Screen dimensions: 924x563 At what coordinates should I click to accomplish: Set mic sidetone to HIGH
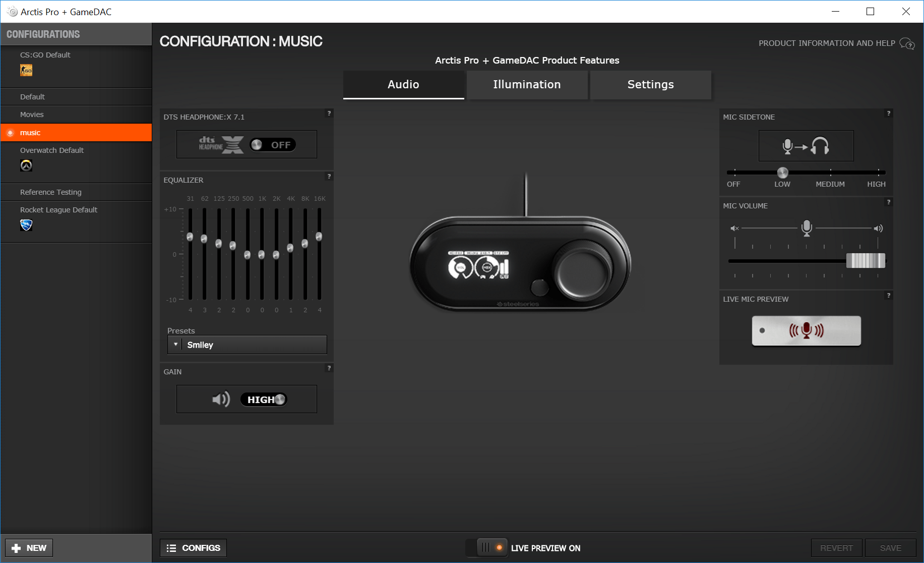[876, 184]
